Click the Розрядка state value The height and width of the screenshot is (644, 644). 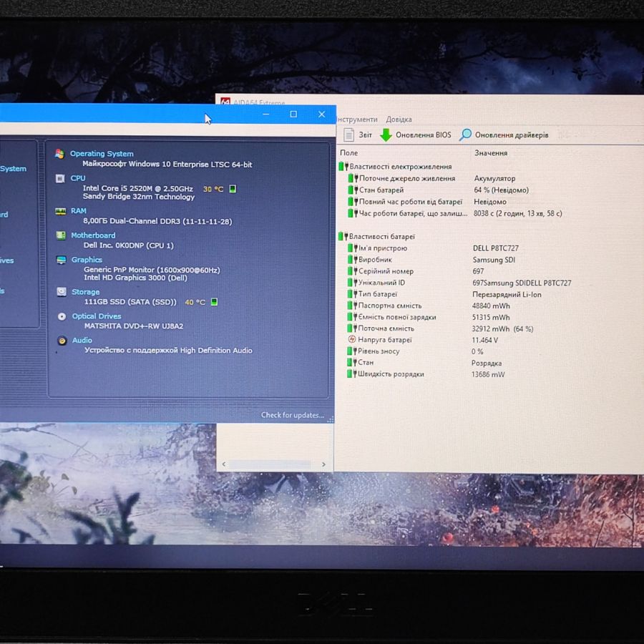[x=487, y=363]
